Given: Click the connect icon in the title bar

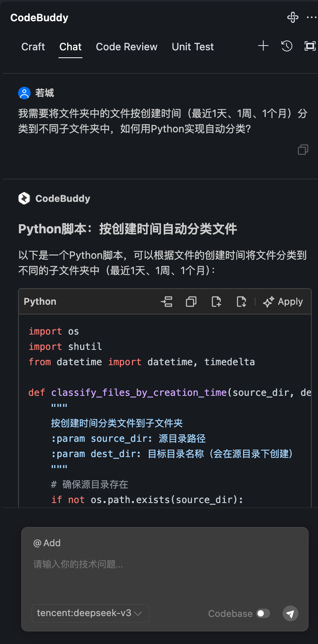Looking at the screenshot, I should [293, 17].
